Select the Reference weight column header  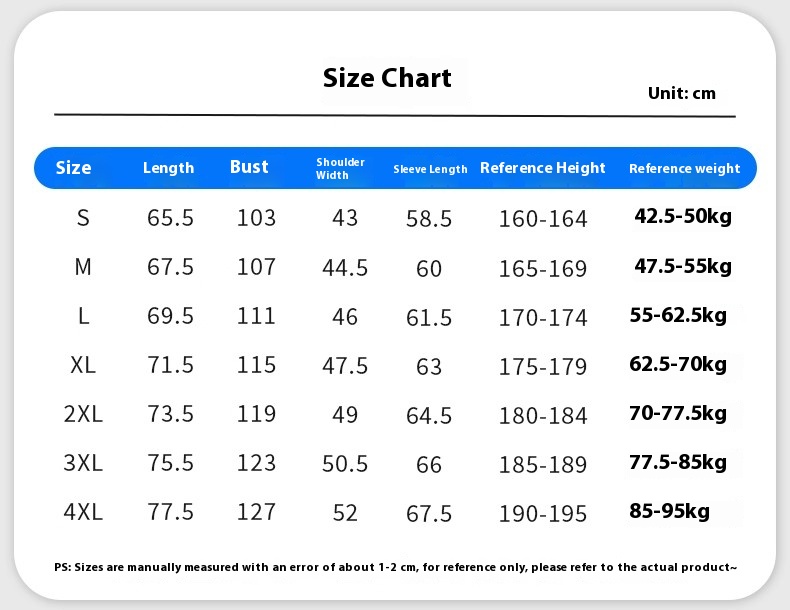(x=684, y=168)
